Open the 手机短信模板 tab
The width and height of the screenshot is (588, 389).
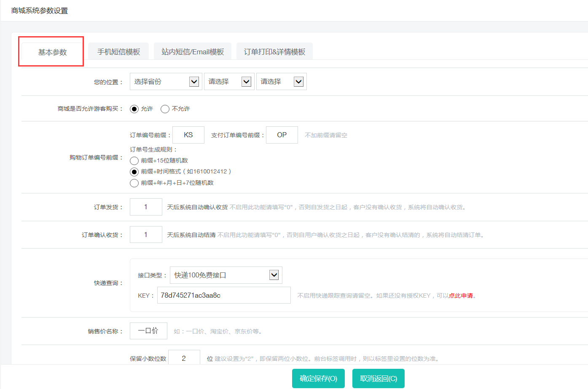[x=118, y=52]
